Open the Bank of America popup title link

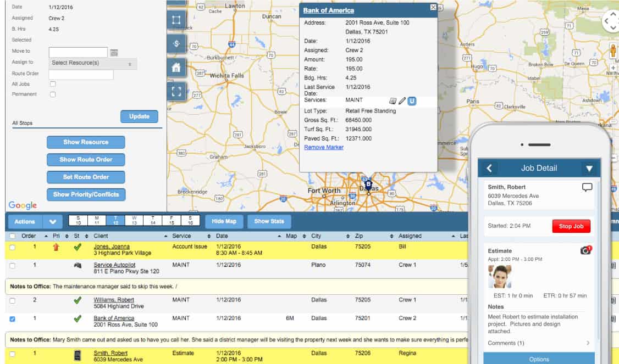tap(328, 10)
